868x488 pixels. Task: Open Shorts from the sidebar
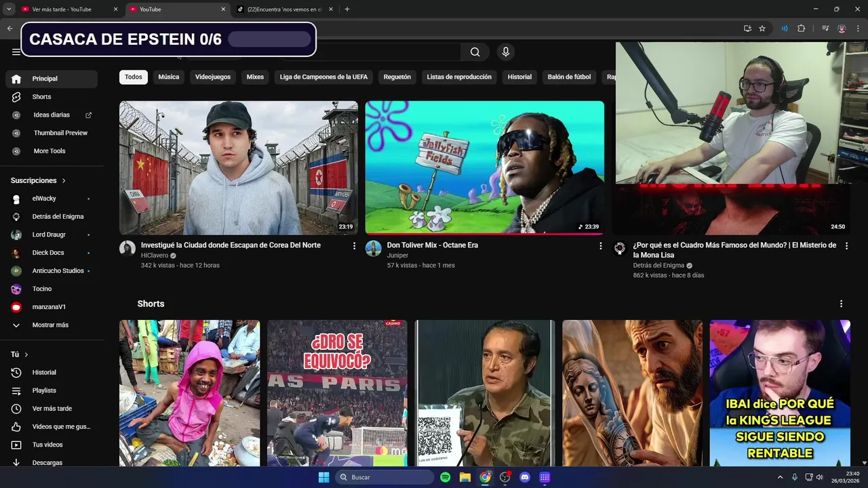(x=52, y=97)
